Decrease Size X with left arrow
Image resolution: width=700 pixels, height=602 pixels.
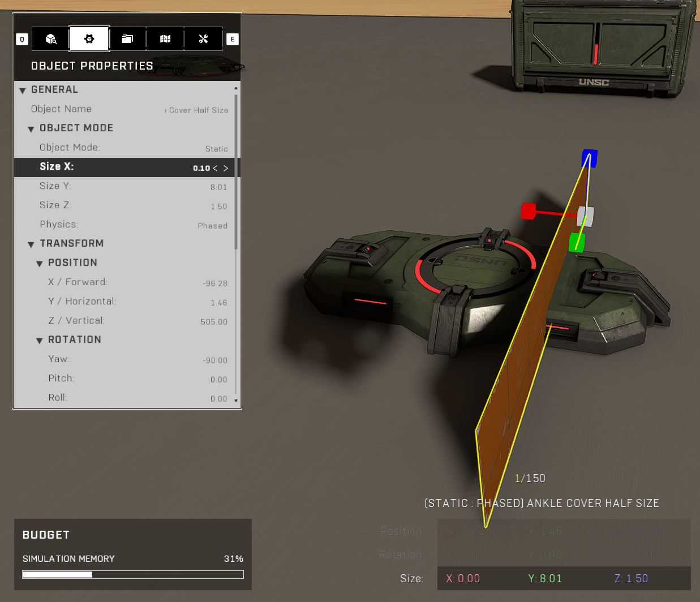click(215, 168)
